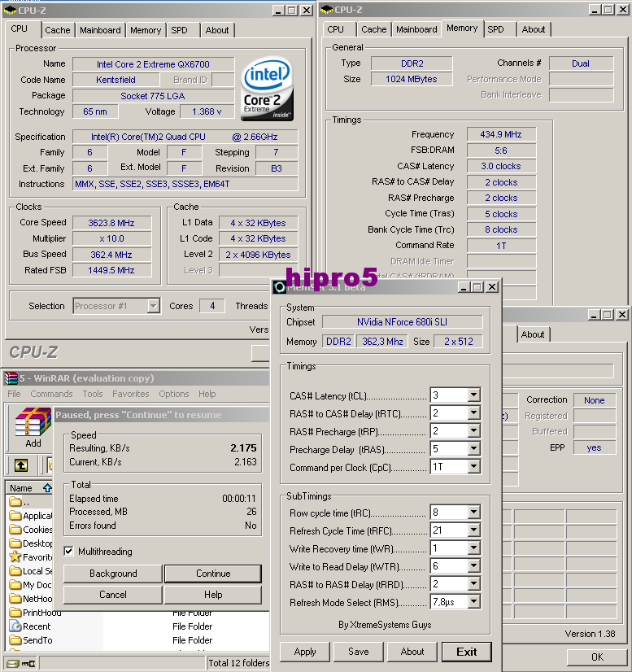Click the WinRAR Add archive icon

pyautogui.click(x=33, y=421)
